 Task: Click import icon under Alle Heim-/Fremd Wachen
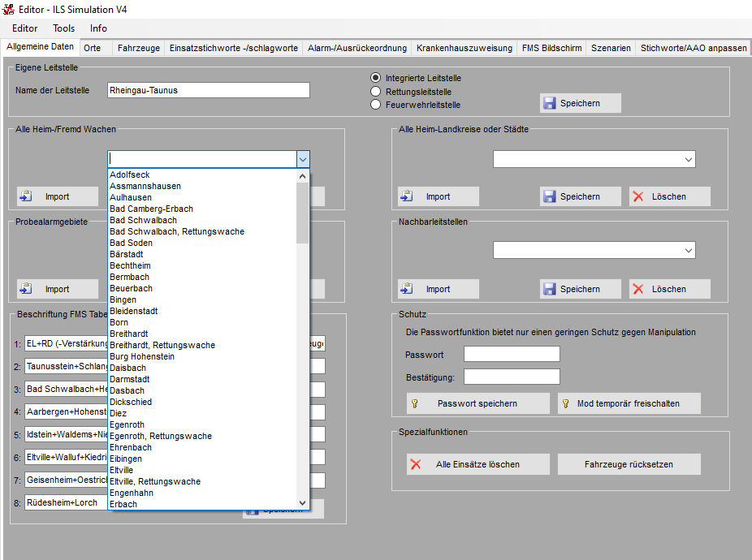coord(26,196)
